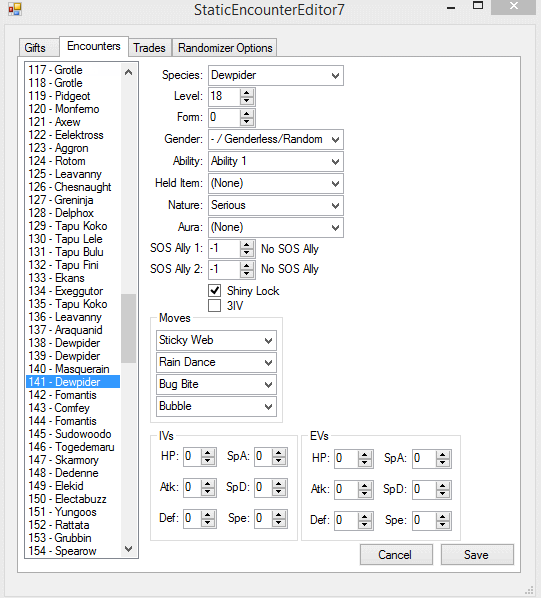This screenshot has width=541, height=598.
Task: Click the encounter list scrollbar thumb
Action: [x=128, y=328]
